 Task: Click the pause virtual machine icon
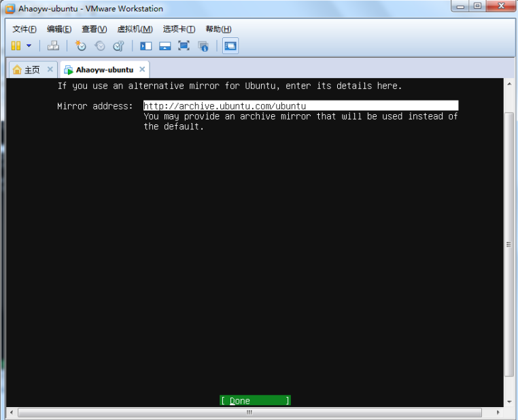click(x=16, y=46)
